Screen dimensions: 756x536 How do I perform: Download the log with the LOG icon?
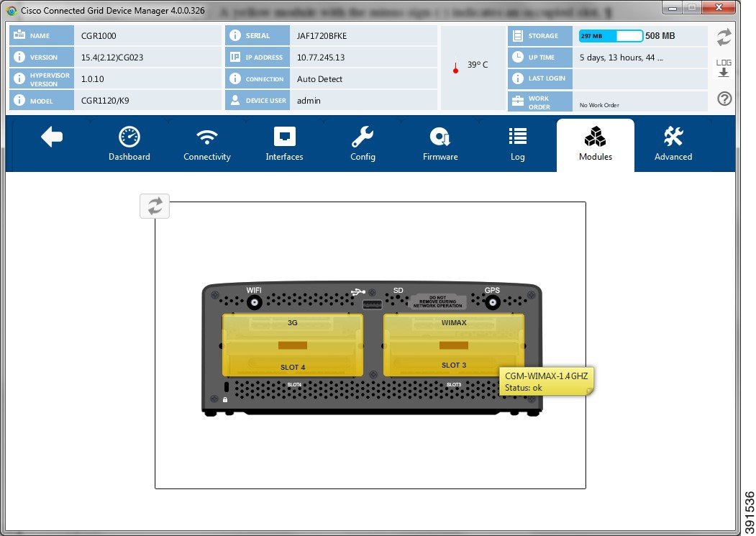click(724, 68)
